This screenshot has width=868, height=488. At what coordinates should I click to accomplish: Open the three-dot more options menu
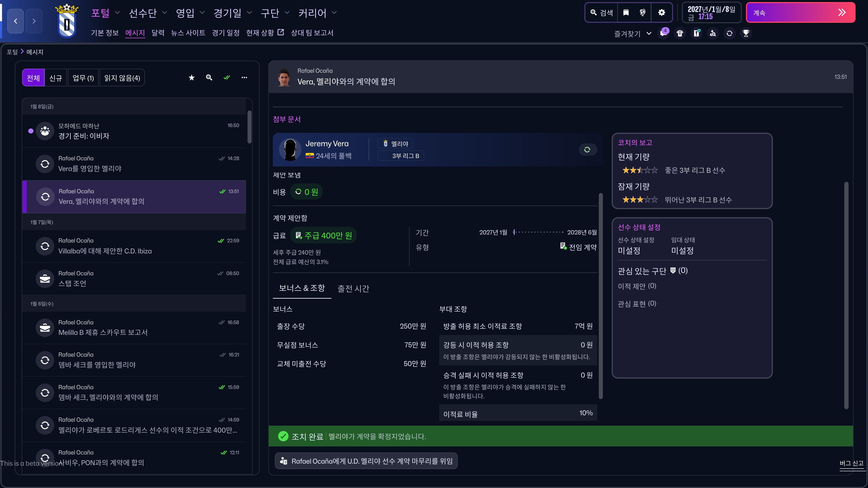pyautogui.click(x=244, y=78)
